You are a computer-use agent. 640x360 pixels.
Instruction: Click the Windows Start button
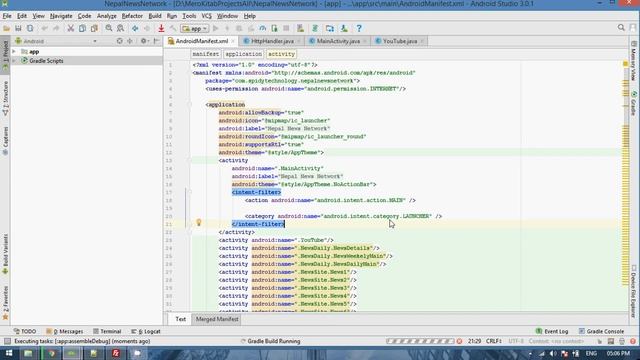coord(9,353)
